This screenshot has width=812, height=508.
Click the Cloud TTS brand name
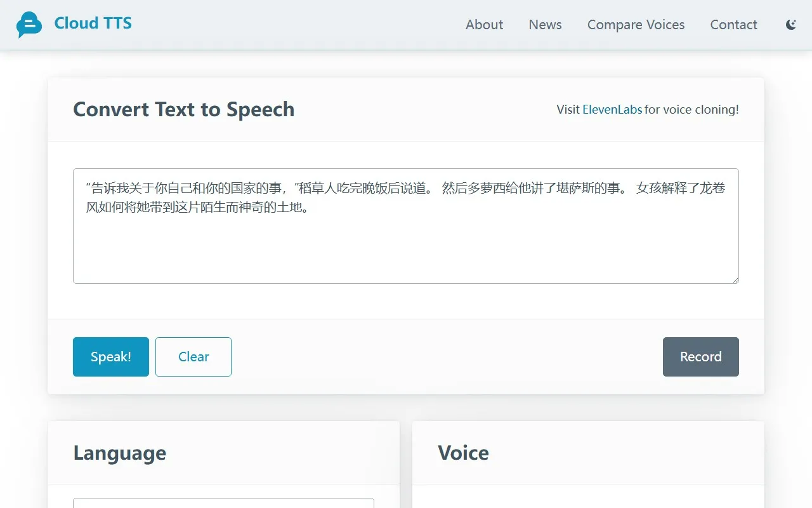93,23
